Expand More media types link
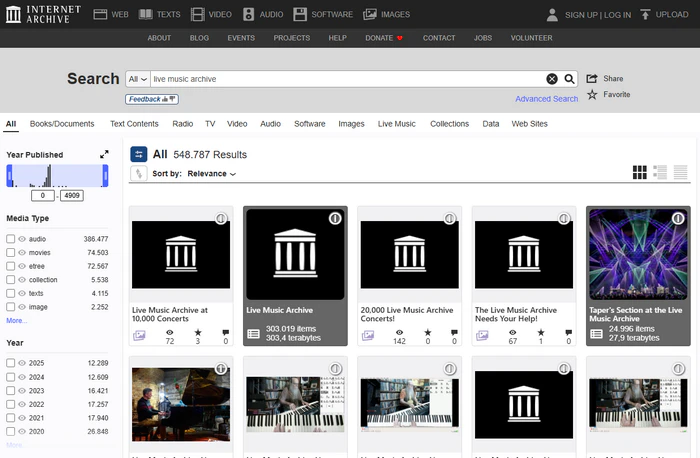 pyautogui.click(x=17, y=321)
